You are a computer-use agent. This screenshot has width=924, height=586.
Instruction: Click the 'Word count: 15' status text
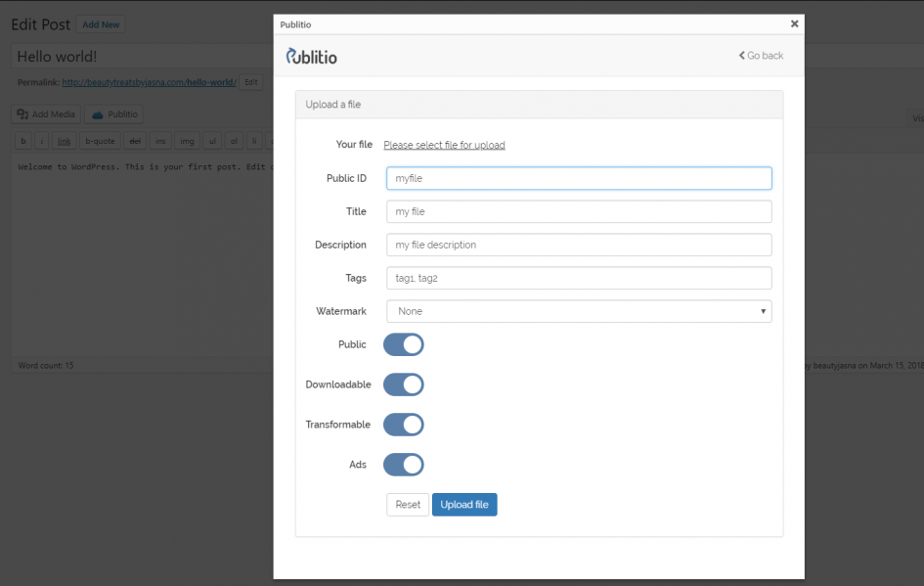46,366
